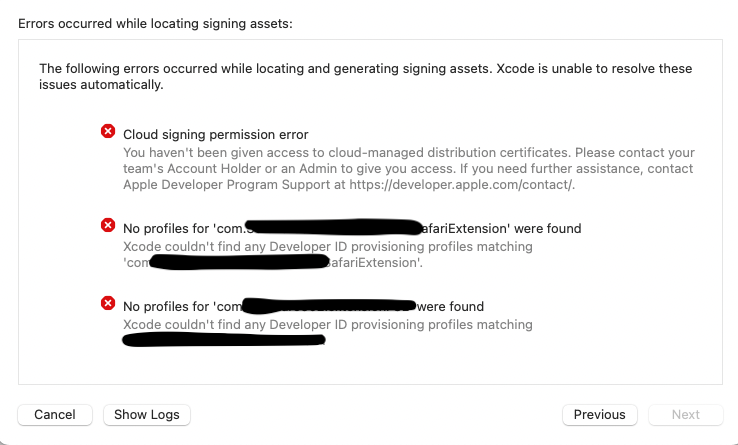Open the developer.apple.com/contact URL

pos(461,185)
